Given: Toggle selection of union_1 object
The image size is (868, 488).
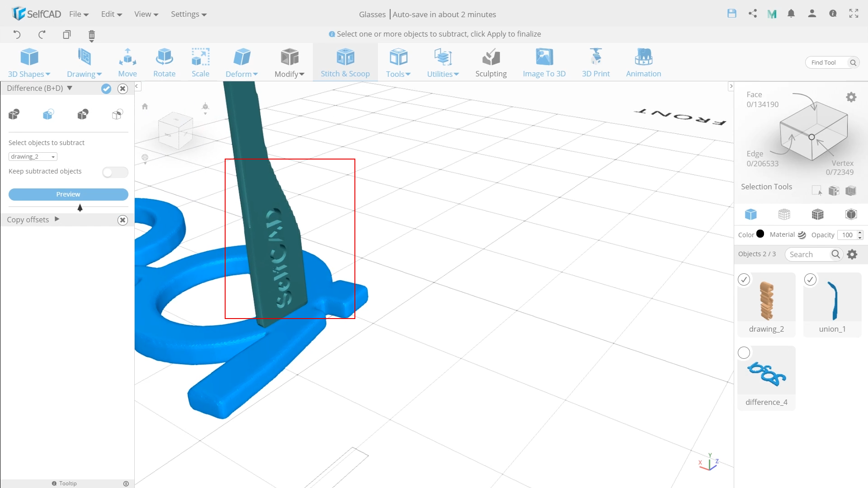Looking at the screenshot, I should pos(810,280).
